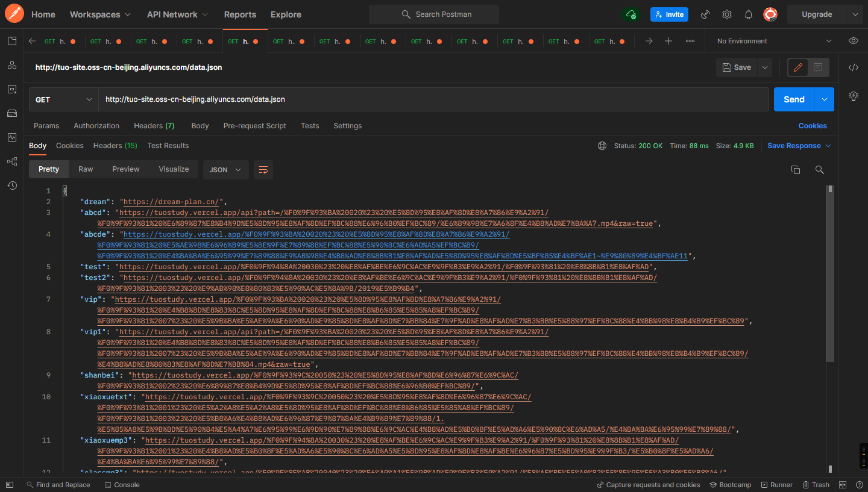Open Mock Servers sidebar icon
The image size is (868, 492).
point(12,113)
